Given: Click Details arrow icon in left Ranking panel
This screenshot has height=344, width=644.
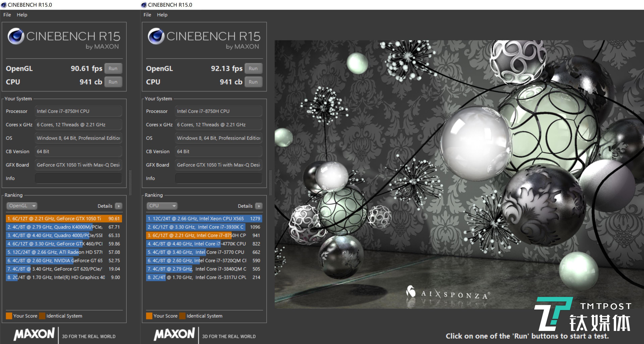Looking at the screenshot, I should (119, 206).
